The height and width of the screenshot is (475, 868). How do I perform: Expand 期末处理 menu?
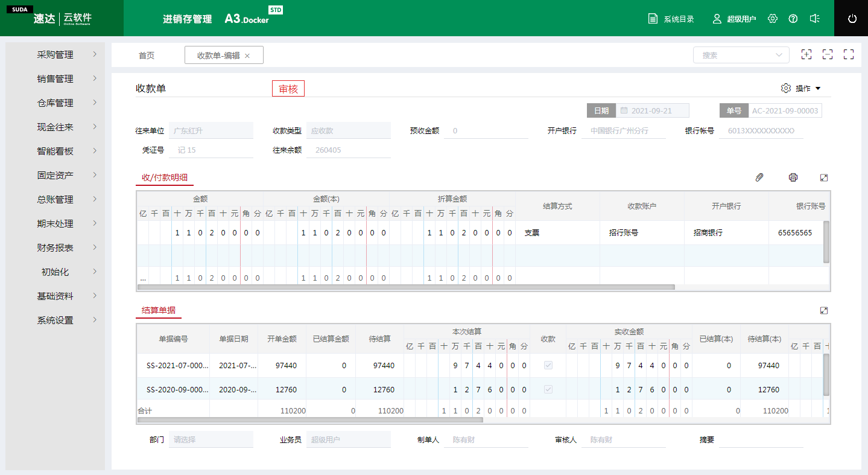click(55, 223)
